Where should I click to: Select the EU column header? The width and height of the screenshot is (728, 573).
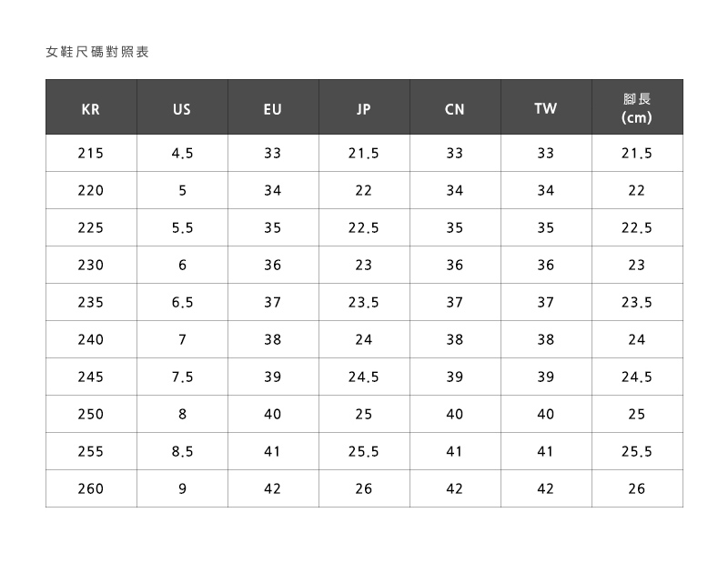(273, 107)
